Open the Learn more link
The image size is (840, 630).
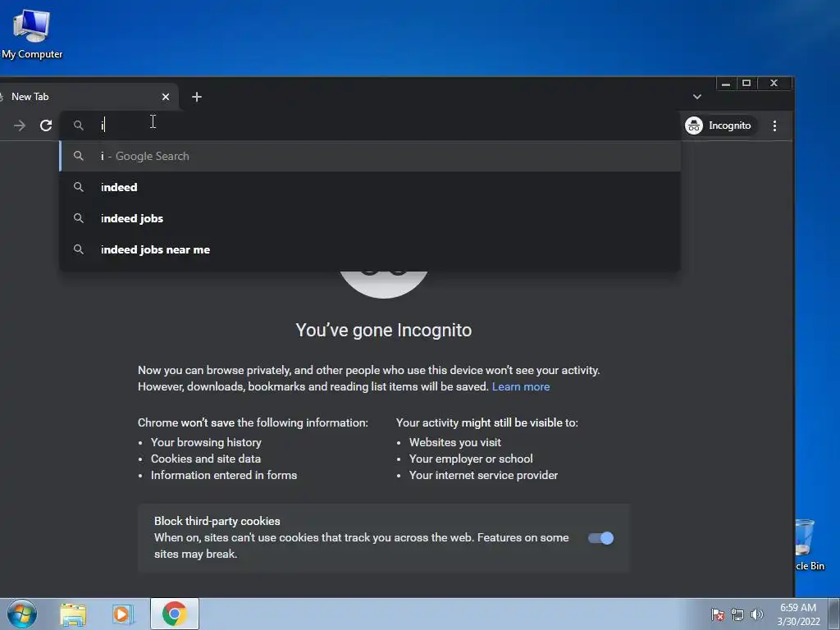point(521,387)
